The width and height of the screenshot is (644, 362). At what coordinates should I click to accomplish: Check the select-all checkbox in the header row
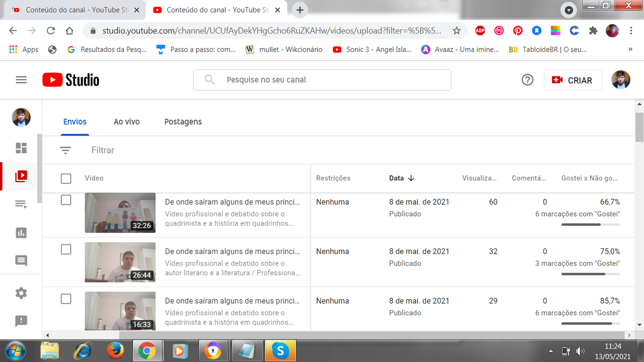pos(66,178)
